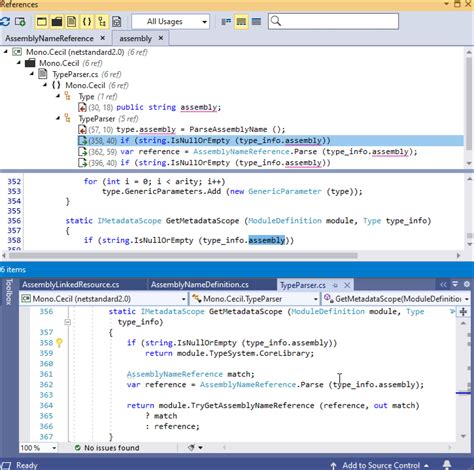The height and width of the screenshot is (470, 474).
Task: Click the lock results icon next to refresh
Action: click(x=20, y=22)
